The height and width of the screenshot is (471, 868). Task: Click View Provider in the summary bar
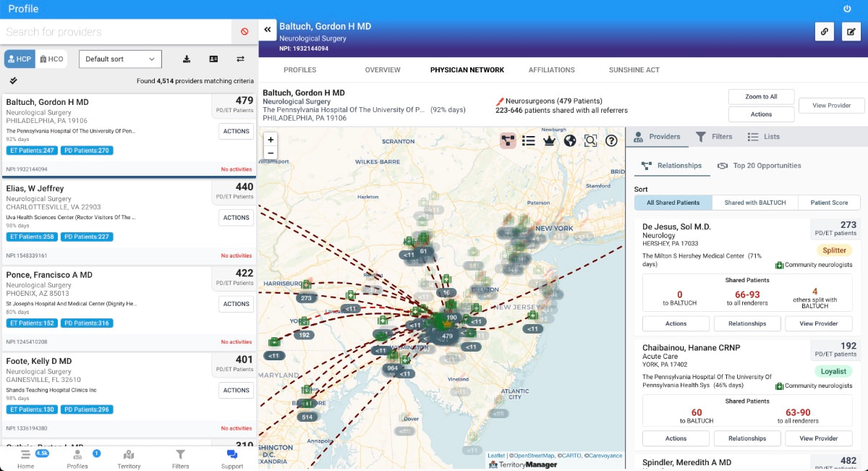coord(832,106)
